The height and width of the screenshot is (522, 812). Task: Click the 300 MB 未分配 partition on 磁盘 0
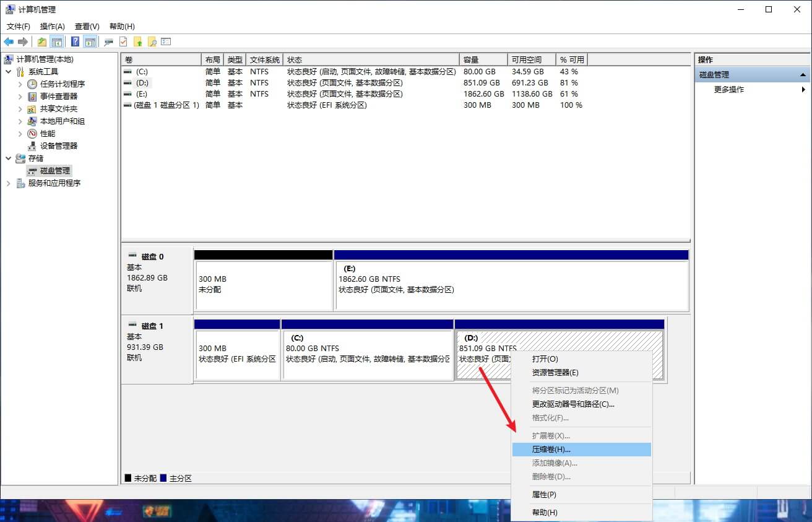coord(264,285)
